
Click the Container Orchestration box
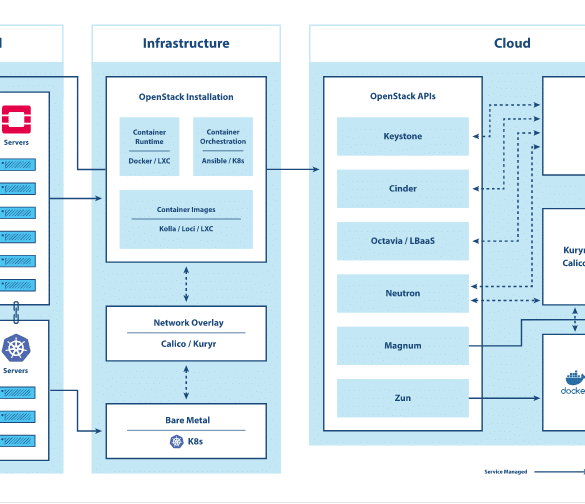(223, 146)
